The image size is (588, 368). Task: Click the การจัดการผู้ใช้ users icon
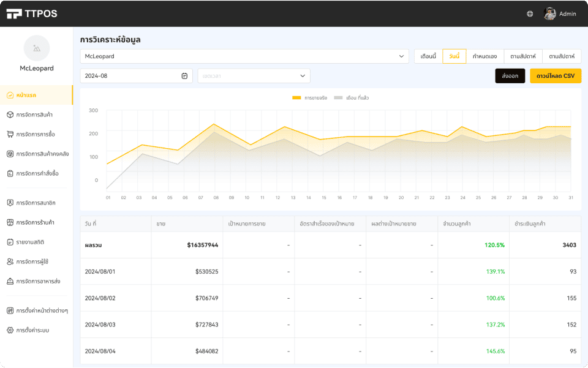point(10,261)
